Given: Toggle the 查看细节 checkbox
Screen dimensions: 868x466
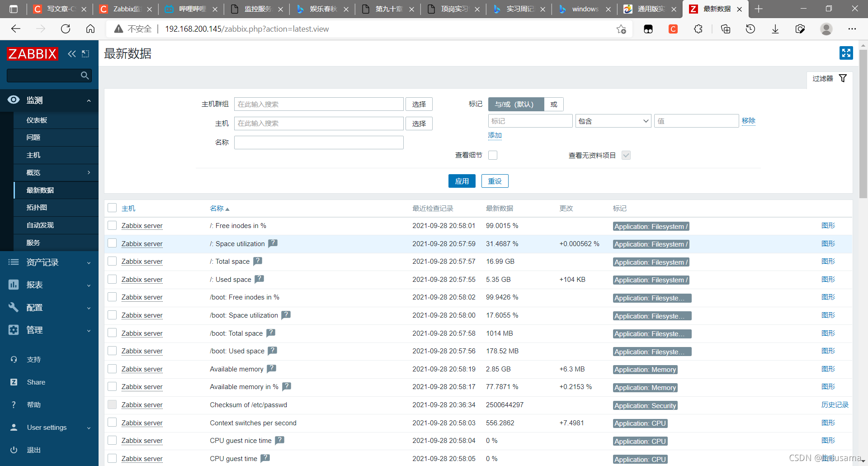Looking at the screenshot, I should coord(493,155).
